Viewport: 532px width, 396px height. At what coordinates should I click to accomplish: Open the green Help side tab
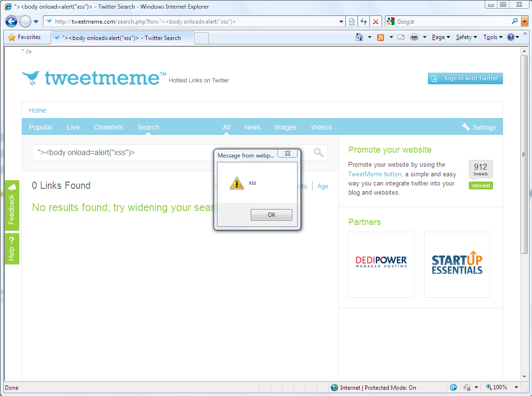click(12, 249)
